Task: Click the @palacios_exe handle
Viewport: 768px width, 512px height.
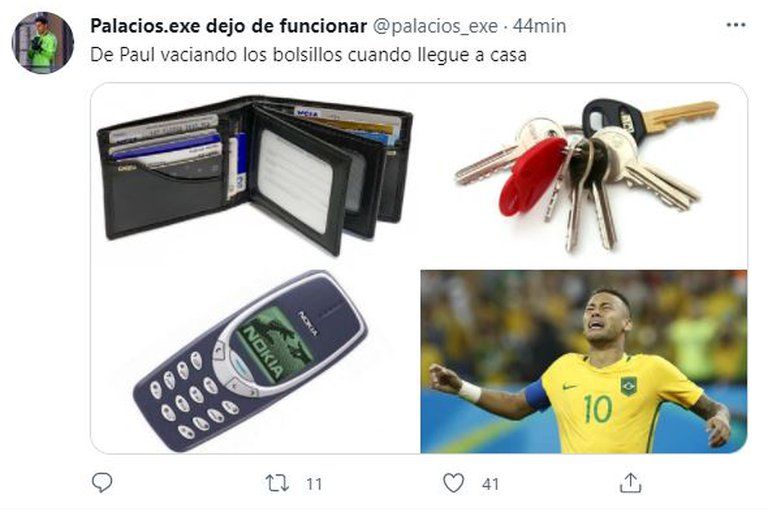Action: 435,26
